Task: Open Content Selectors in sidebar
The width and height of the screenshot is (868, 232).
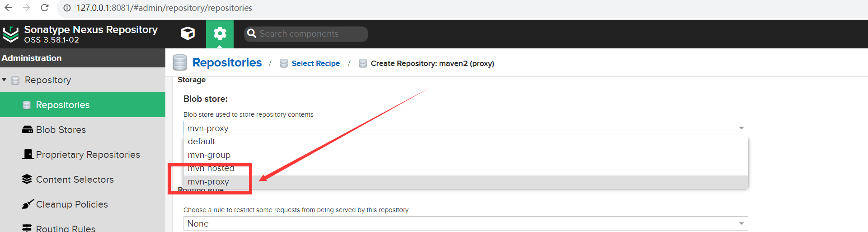Action: click(75, 180)
